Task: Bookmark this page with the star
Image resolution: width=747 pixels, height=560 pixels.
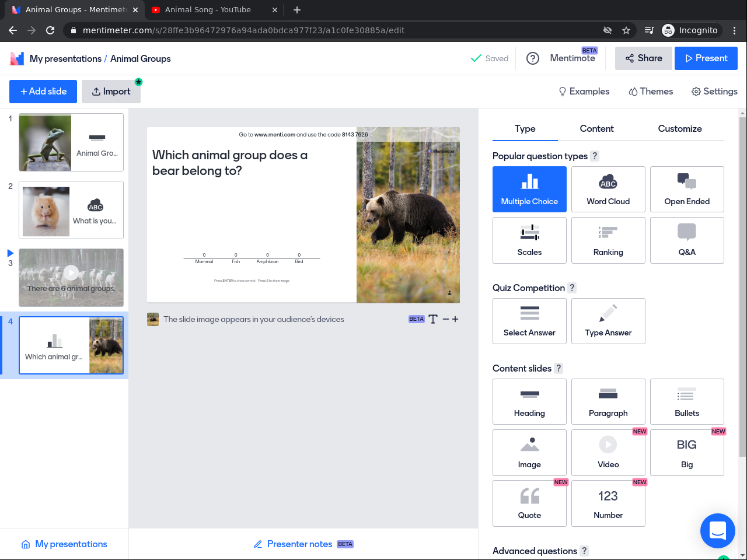Action: (626, 30)
